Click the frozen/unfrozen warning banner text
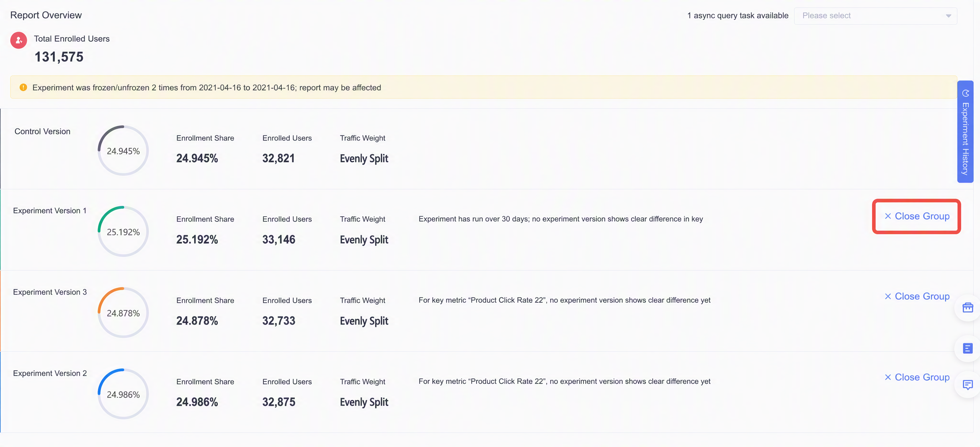The height and width of the screenshot is (447, 980). 207,87
